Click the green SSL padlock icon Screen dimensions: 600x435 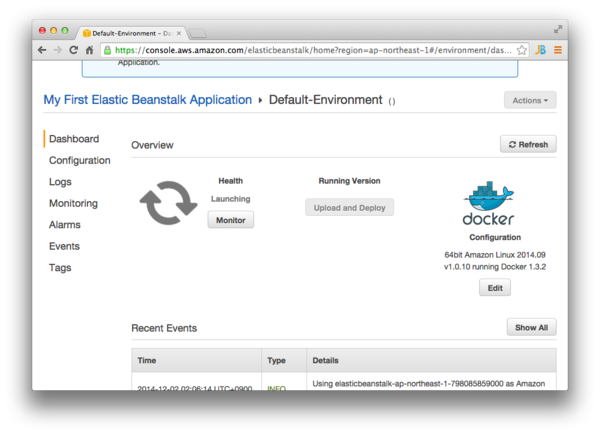click(108, 50)
